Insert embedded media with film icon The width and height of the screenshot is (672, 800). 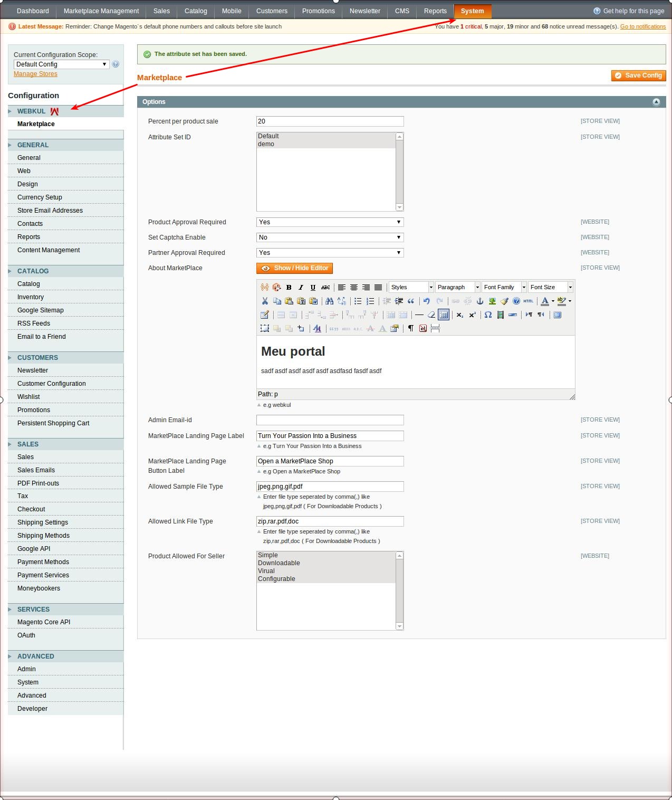[500, 315]
